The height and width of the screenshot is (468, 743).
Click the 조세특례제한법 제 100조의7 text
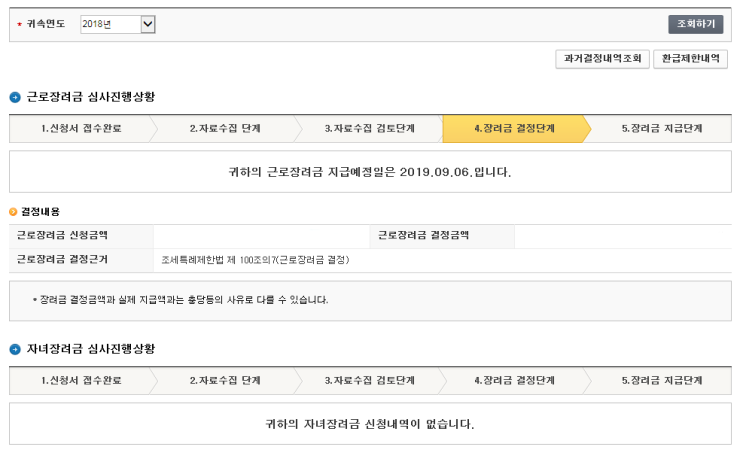(x=255, y=260)
